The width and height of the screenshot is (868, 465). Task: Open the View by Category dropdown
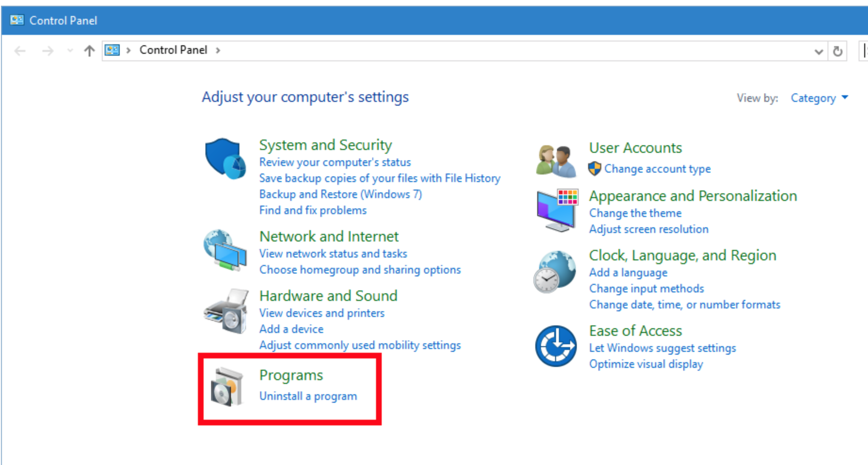819,98
